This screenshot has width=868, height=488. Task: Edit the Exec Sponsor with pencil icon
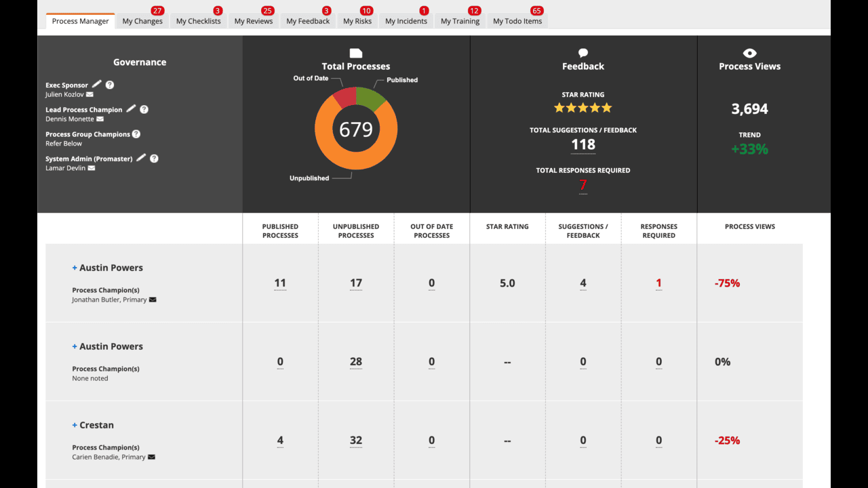click(97, 84)
